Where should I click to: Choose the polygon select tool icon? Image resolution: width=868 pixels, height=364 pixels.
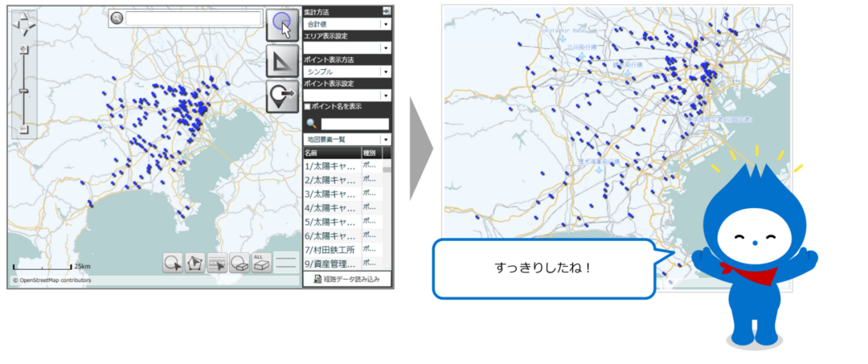coord(194,263)
